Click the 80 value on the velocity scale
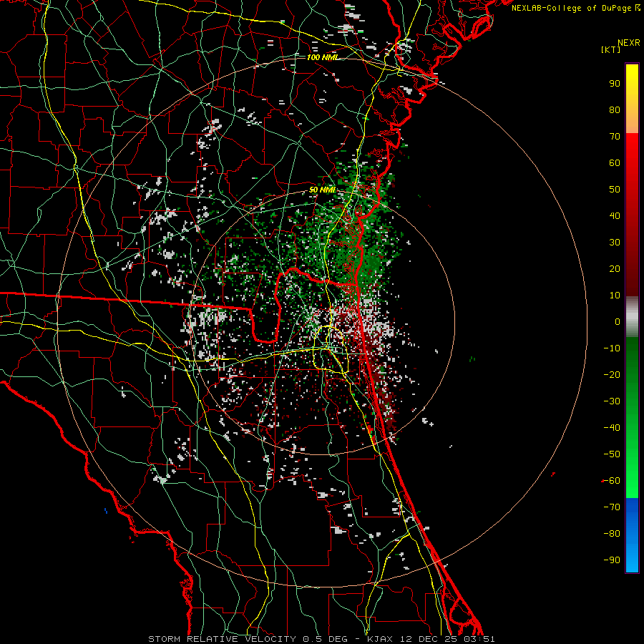 click(615, 110)
